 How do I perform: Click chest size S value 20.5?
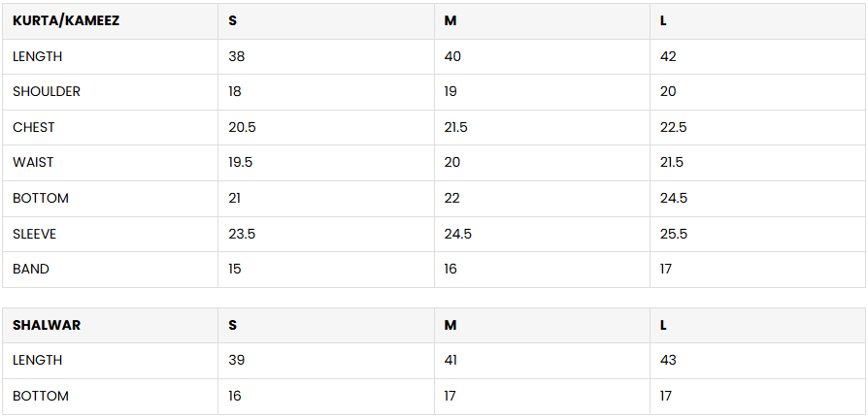242,127
